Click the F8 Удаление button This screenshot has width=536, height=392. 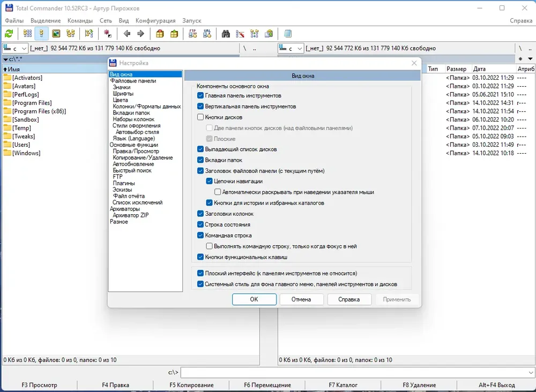(419, 385)
